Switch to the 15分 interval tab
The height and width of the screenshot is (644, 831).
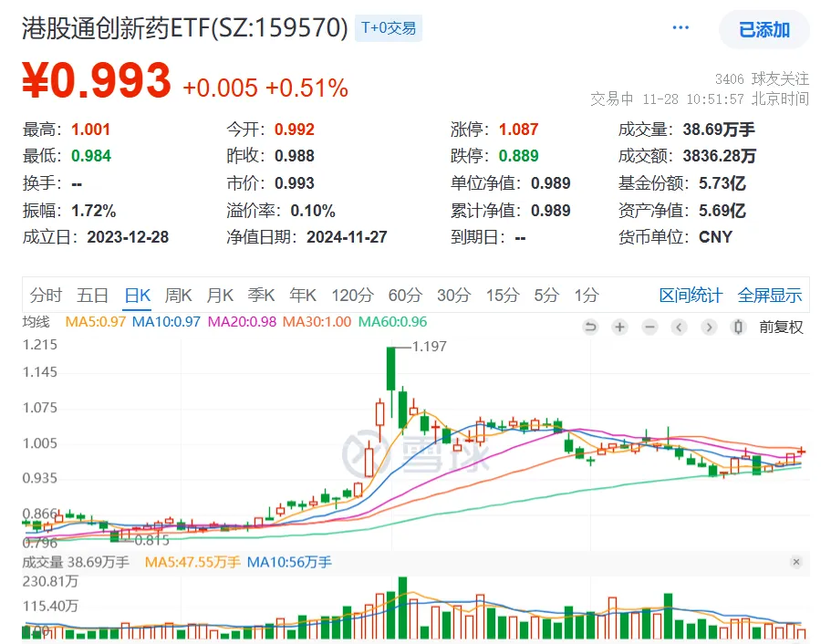coord(503,295)
